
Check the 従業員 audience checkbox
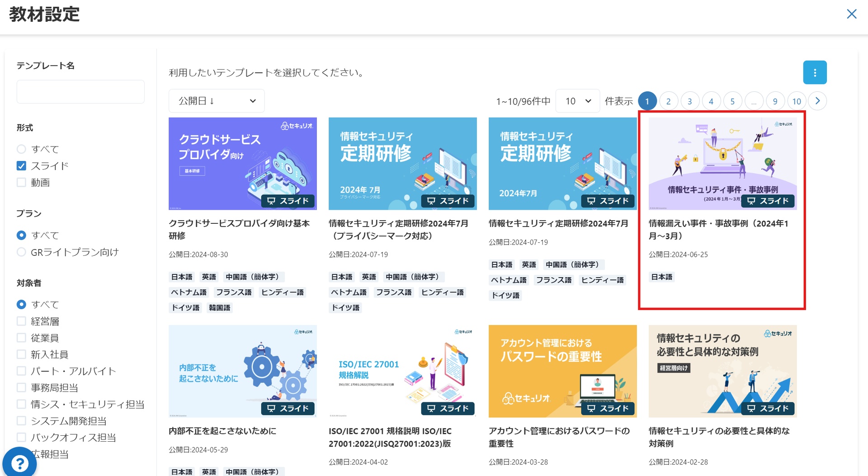21,338
